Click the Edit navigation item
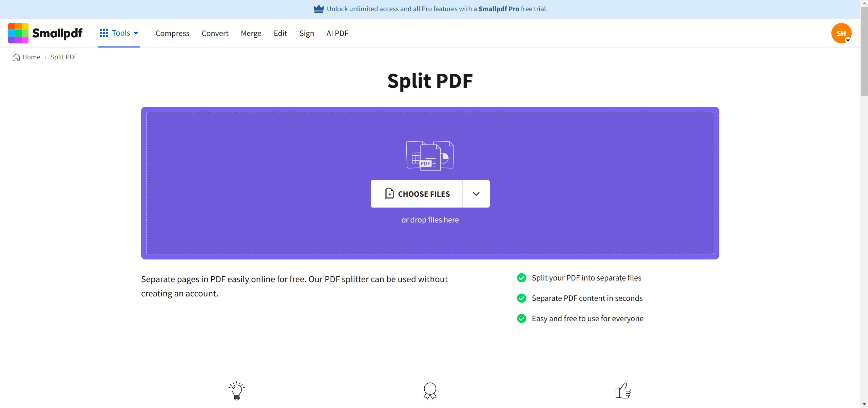Screen dimensions: 868x408 280,33
